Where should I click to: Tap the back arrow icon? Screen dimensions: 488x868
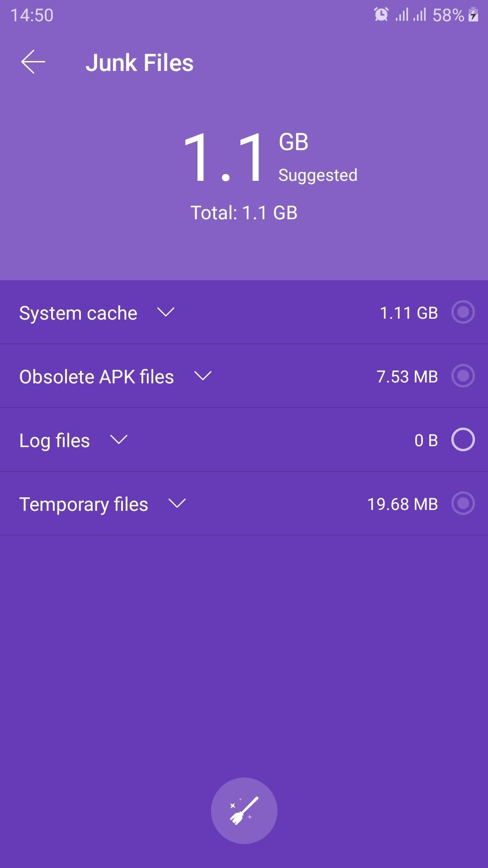point(33,62)
